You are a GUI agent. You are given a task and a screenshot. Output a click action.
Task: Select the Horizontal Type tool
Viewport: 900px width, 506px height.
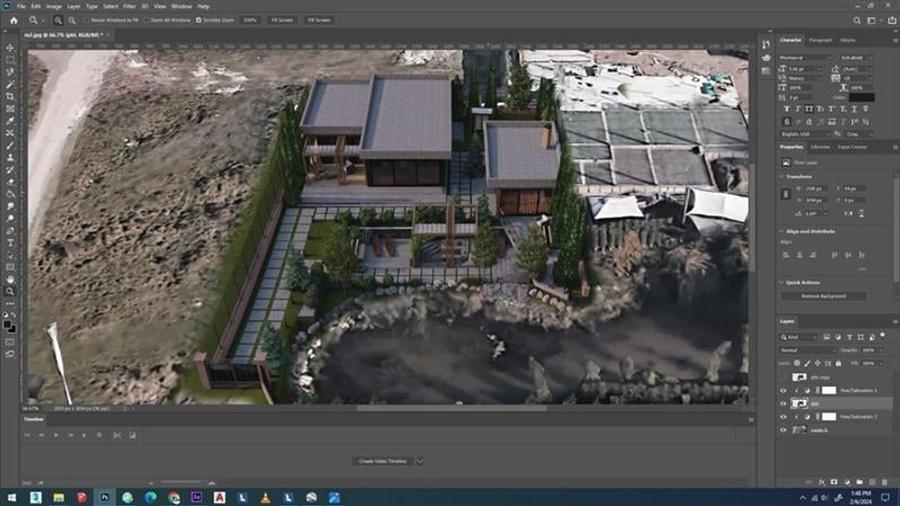10,243
